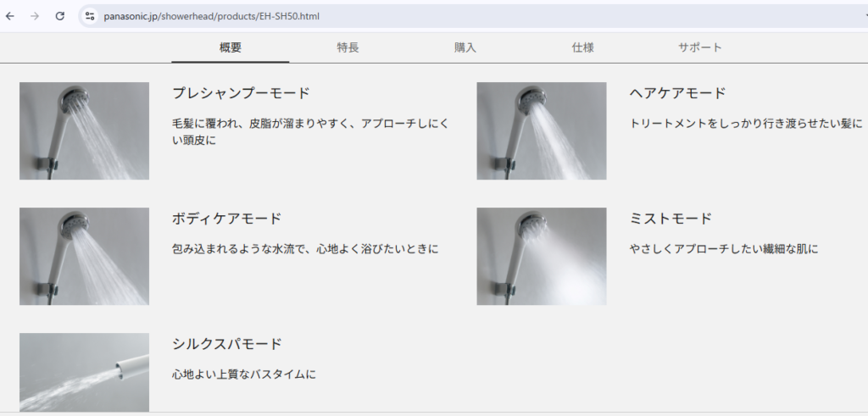Click the プレシャンプーモード shower image
Image resolution: width=868 pixels, height=416 pixels.
84,130
